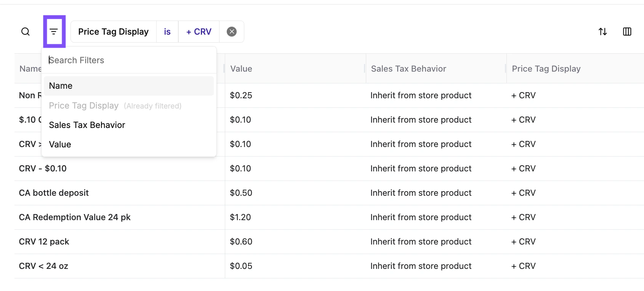
Task: Open the 'is' operator dropdown
Action: click(167, 32)
